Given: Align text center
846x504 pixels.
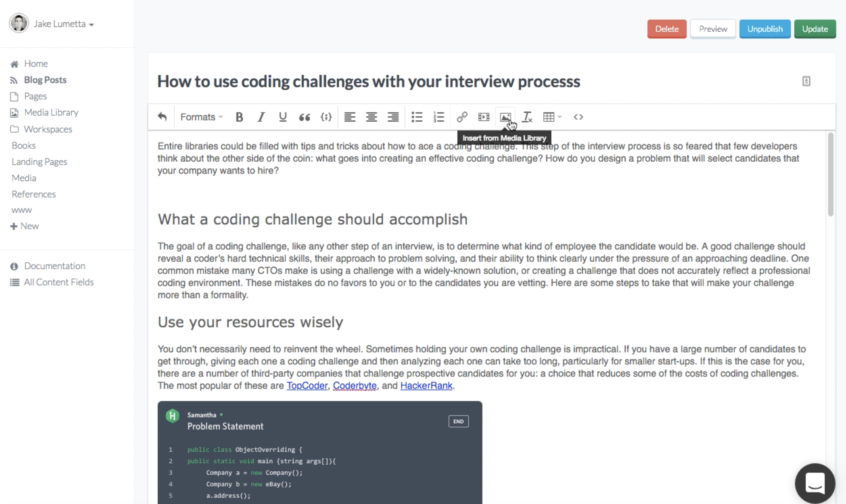Looking at the screenshot, I should tap(371, 117).
